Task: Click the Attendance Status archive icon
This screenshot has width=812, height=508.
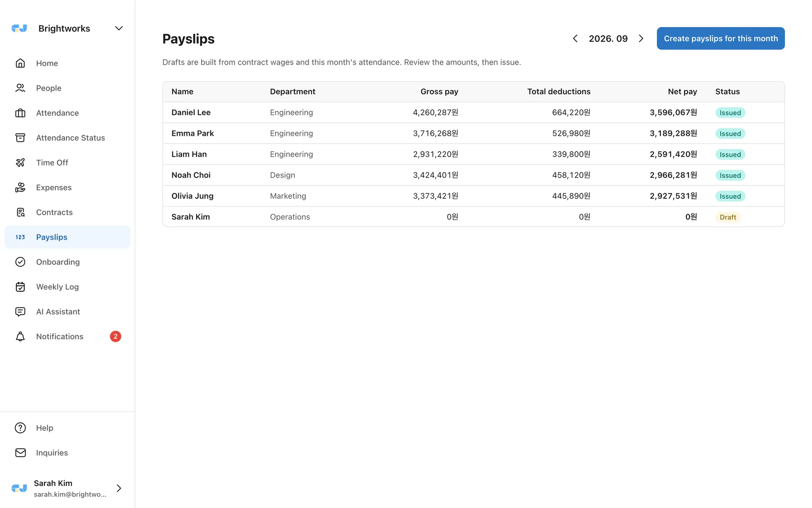Action: 20,138
